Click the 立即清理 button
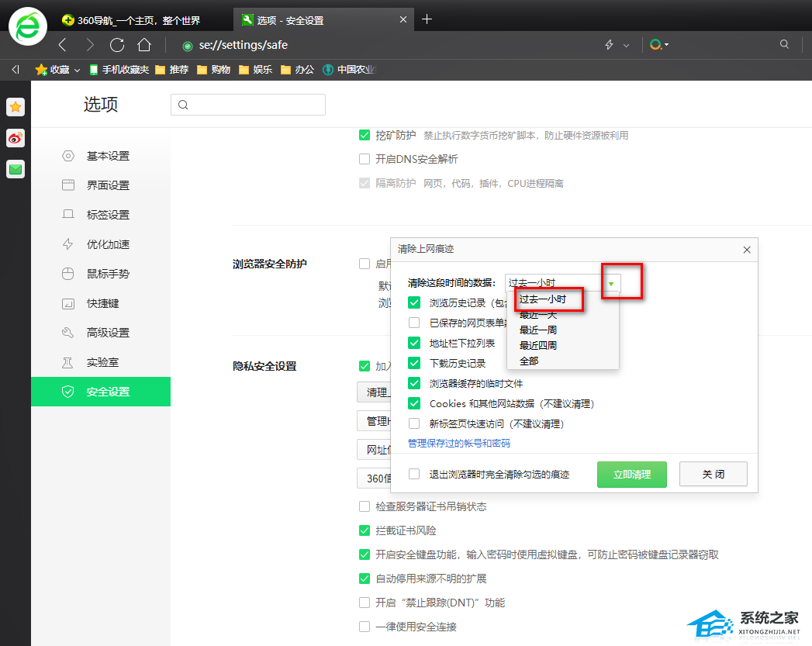The width and height of the screenshot is (812, 646). coord(631,474)
